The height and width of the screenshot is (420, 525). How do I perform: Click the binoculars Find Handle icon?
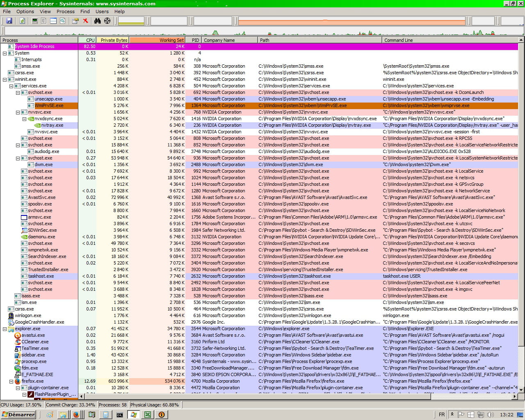tap(98, 21)
